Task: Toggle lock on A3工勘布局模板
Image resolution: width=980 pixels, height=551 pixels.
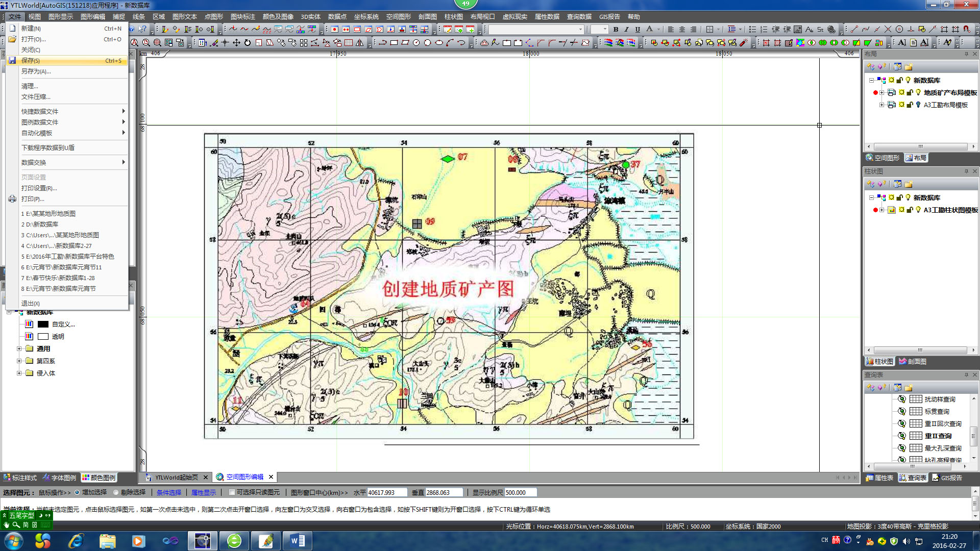Action: click(x=910, y=105)
